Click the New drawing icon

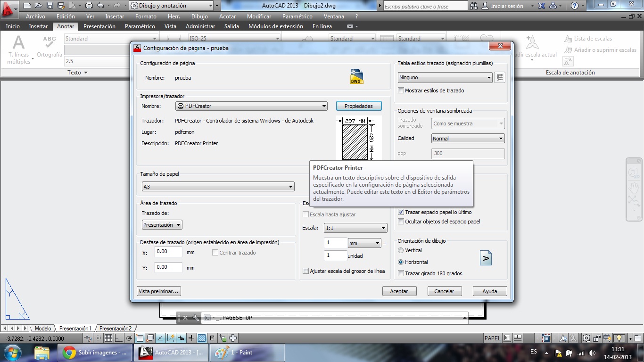click(27, 6)
